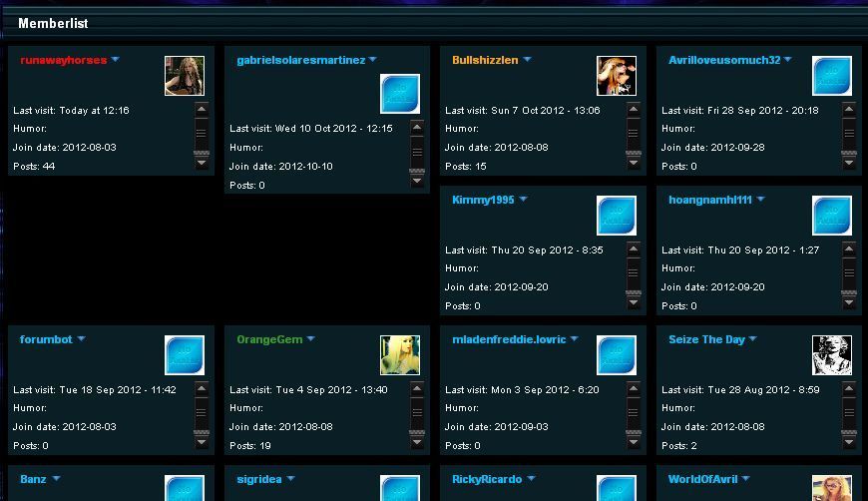Expand dropdown arrow next to RickyRicardo
Image resolution: width=868 pixels, height=501 pixels.
(531, 478)
